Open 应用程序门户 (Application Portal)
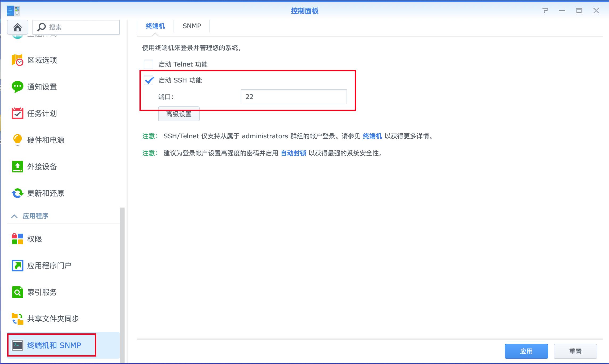The width and height of the screenshot is (609, 364). 49,265
